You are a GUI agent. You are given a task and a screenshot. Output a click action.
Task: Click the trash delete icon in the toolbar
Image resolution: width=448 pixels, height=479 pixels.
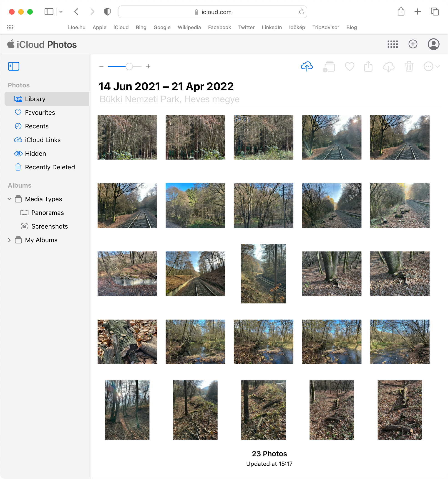tap(409, 66)
